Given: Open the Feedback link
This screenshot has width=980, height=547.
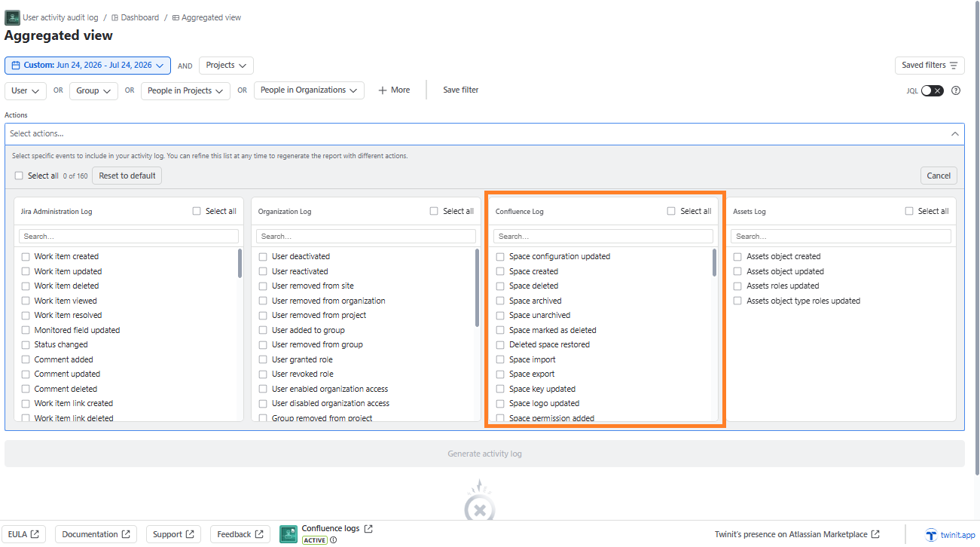Looking at the screenshot, I should click(x=240, y=535).
